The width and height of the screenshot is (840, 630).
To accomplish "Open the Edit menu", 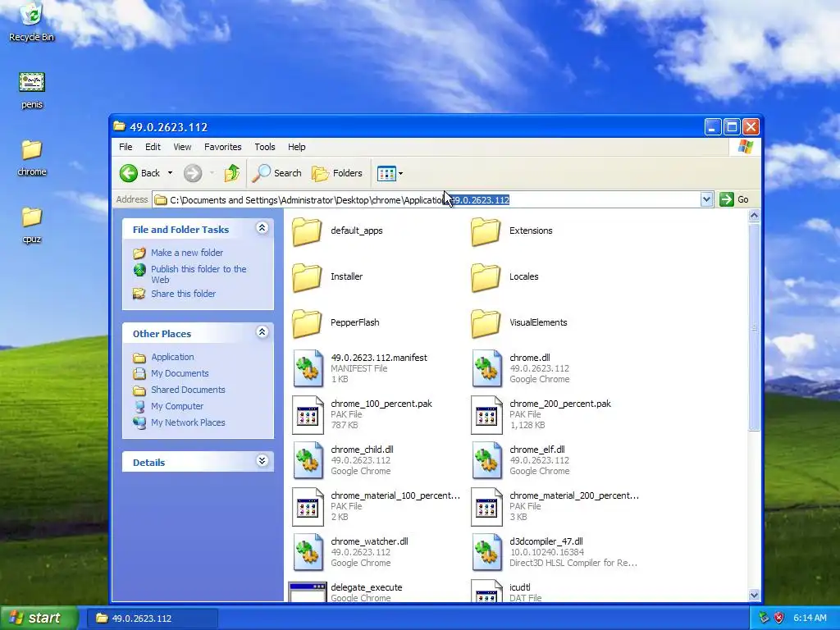I will coord(153,147).
